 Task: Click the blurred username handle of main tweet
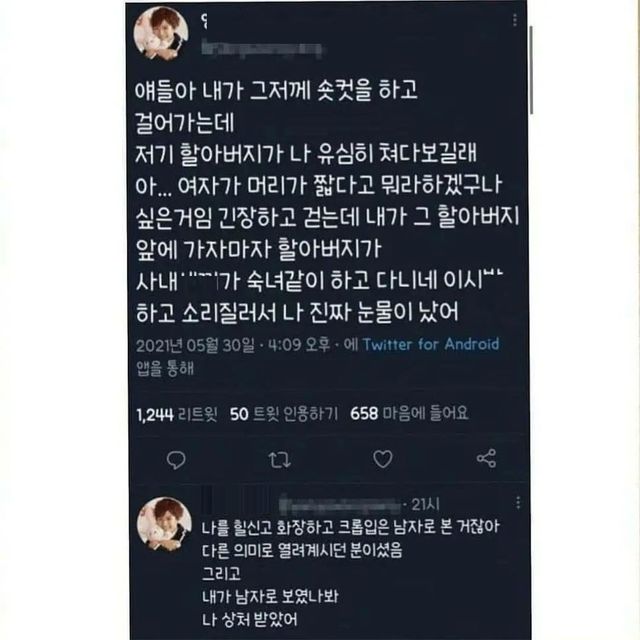[x=264, y=49]
